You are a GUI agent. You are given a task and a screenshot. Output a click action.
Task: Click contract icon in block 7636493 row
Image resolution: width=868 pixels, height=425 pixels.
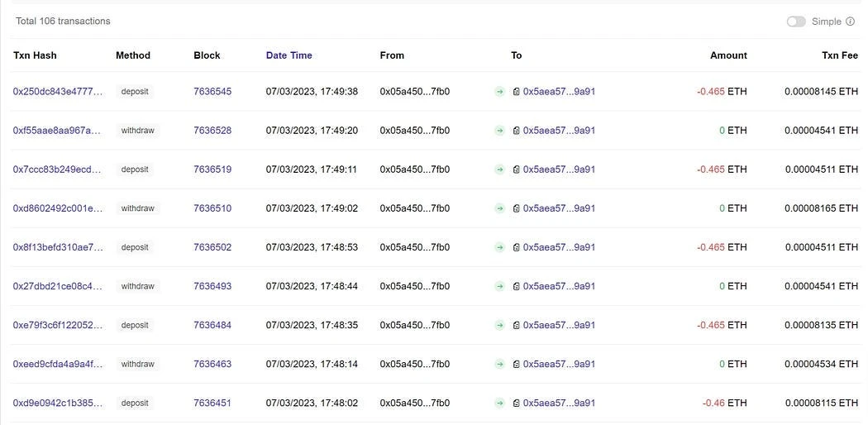[516, 286]
